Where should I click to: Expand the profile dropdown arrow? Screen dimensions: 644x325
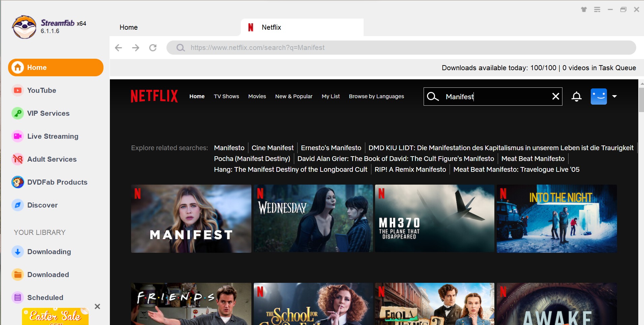pyautogui.click(x=614, y=97)
